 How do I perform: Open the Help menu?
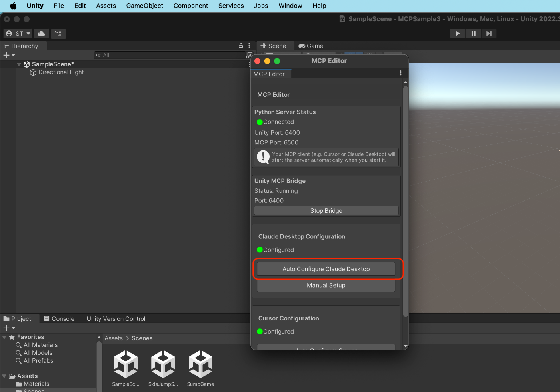[x=319, y=6]
